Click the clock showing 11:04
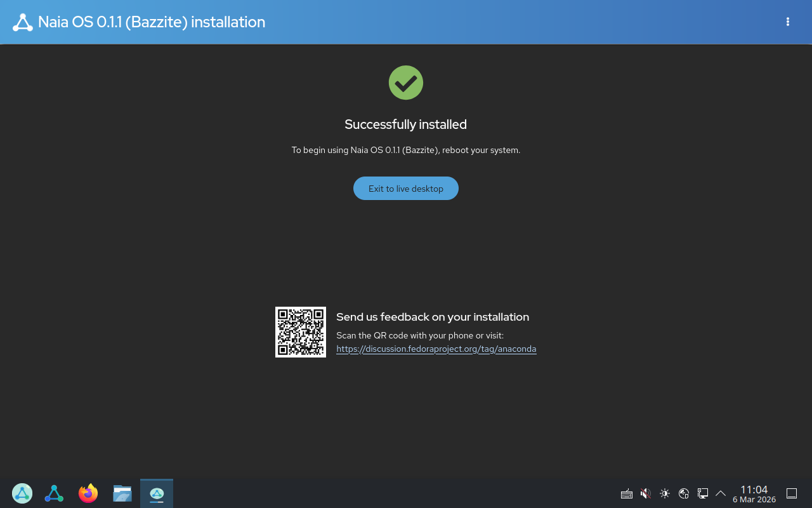 [754, 493]
